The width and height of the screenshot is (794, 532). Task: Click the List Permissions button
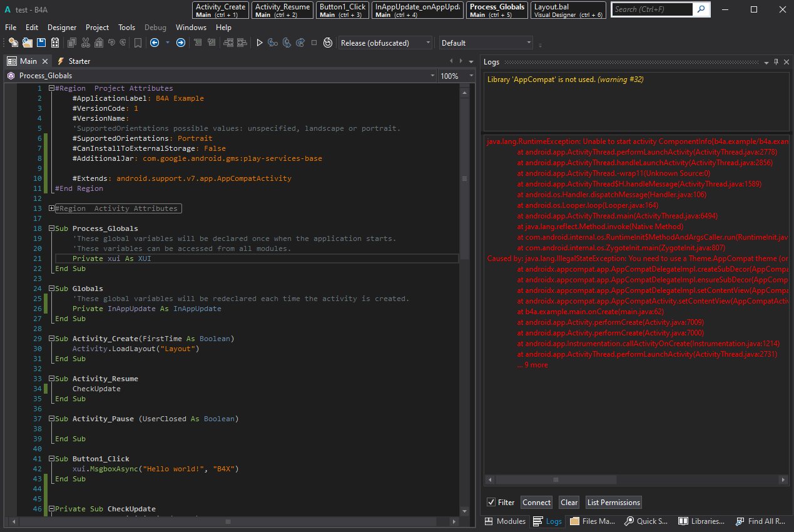(x=613, y=502)
